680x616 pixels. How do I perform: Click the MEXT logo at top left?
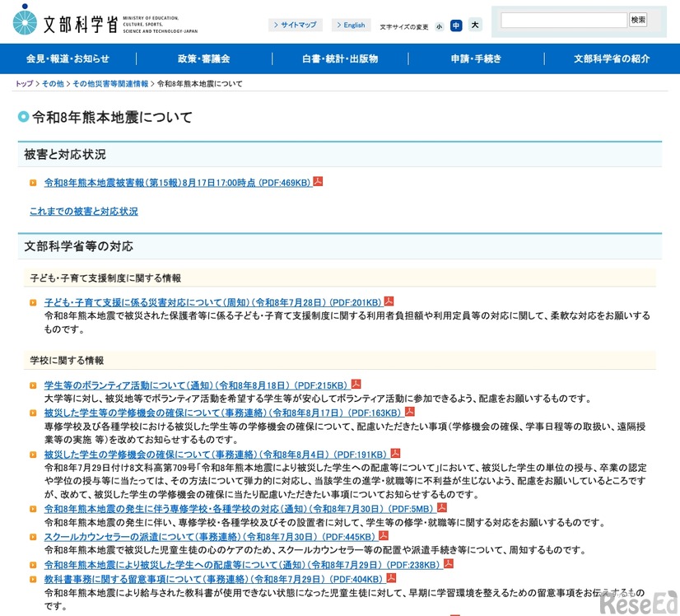(x=105, y=21)
